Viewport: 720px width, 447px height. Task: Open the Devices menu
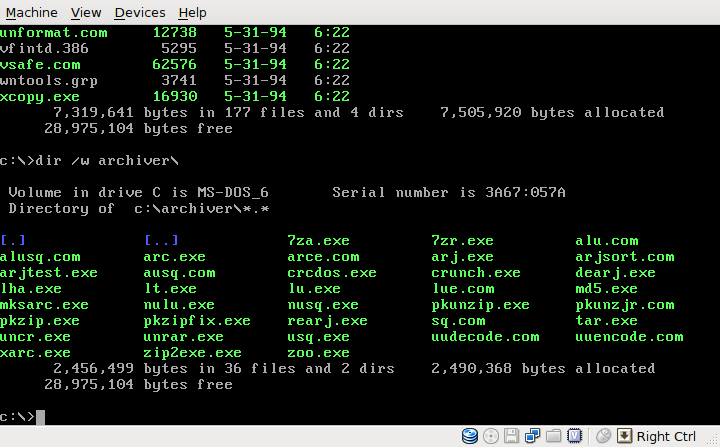(x=140, y=12)
